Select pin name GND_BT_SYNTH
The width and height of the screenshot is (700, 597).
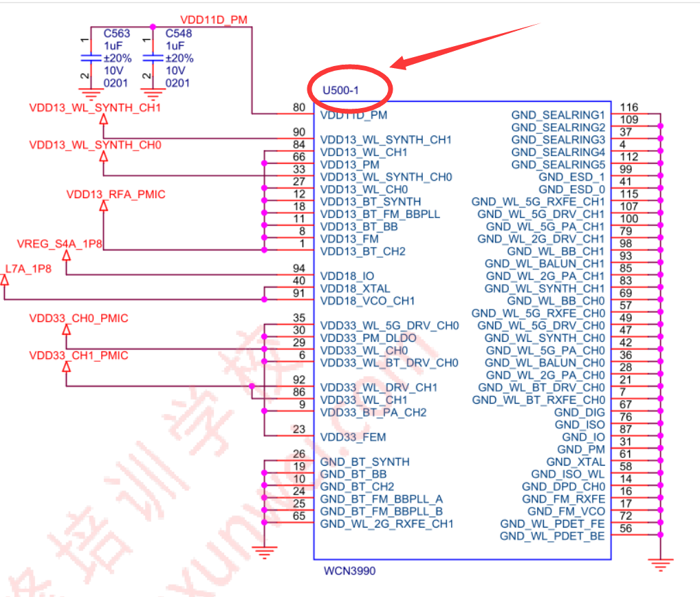tap(364, 462)
